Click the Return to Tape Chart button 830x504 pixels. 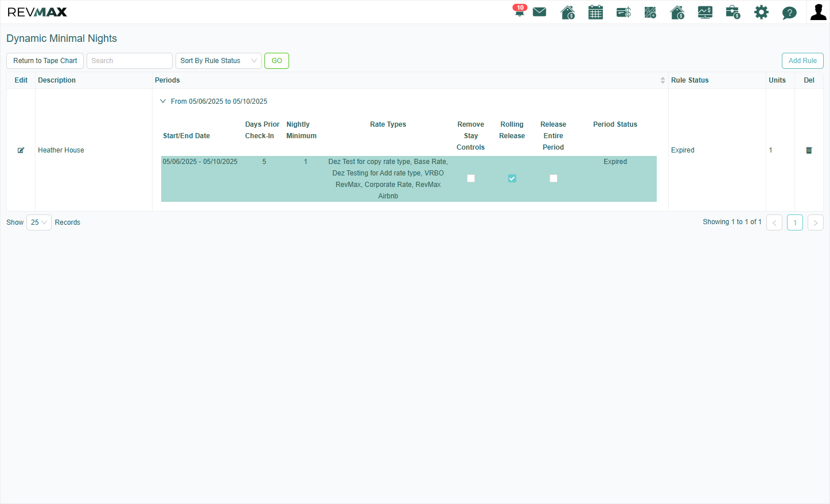click(x=45, y=61)
